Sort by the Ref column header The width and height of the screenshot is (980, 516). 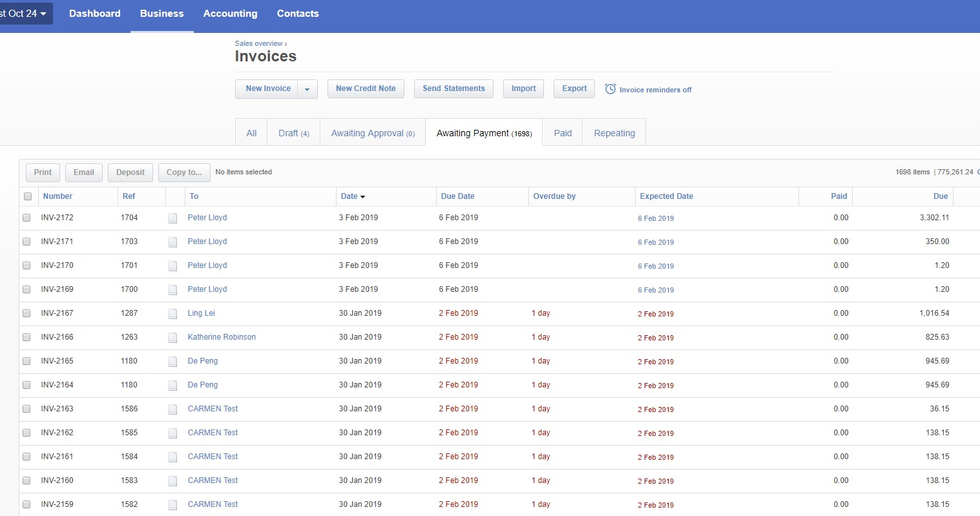point(129,196)
